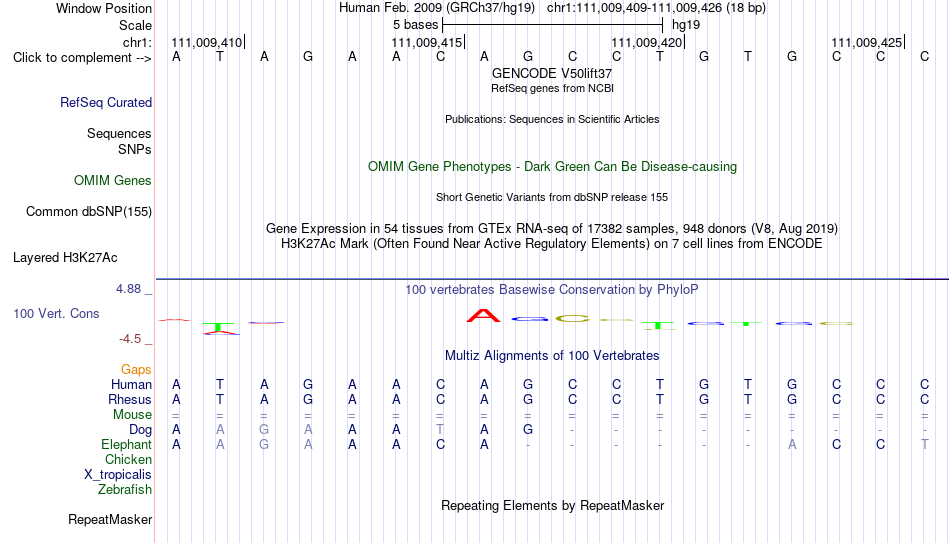The width and height of the screenshot is (950, 543).
Task: Click the Mouse species label
Action: (132, 415)
